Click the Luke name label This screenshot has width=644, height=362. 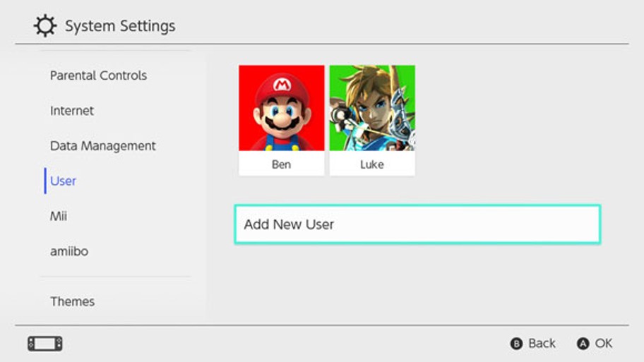(x=372, y=164)
